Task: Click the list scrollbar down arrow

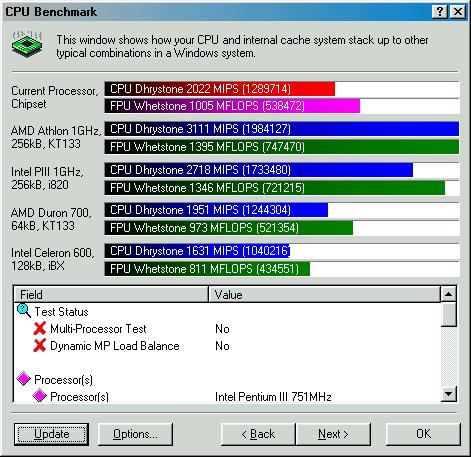Action: (x=448, y=394)
